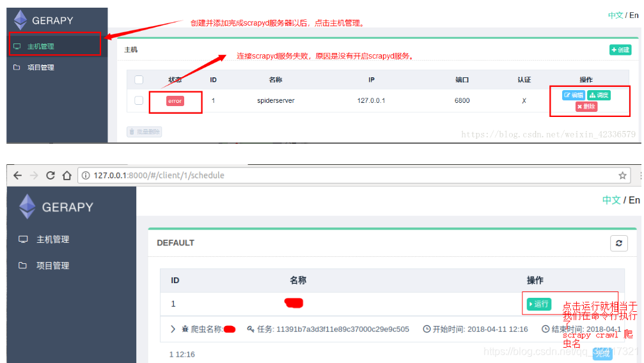Click the 6800 port cell
Screen dimensions: 644x363
[462, 100]
